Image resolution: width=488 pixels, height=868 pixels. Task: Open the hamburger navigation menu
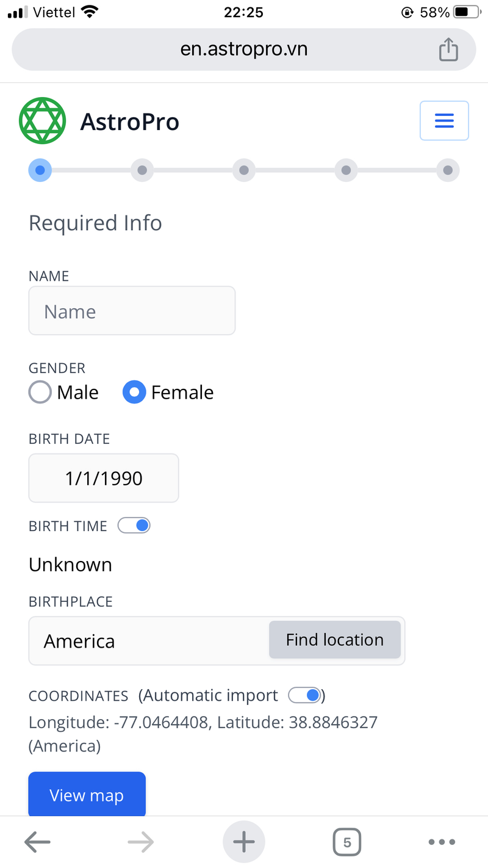(x=444, y=120)
